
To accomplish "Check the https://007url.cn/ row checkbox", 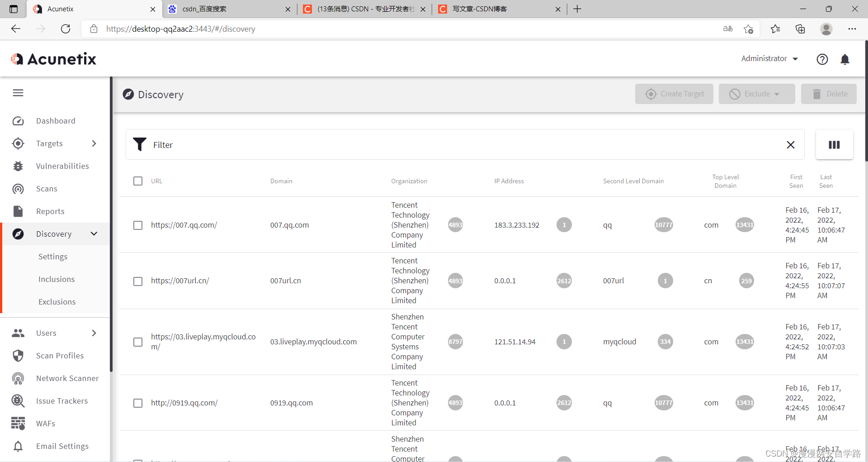I will tap(138, 281).
